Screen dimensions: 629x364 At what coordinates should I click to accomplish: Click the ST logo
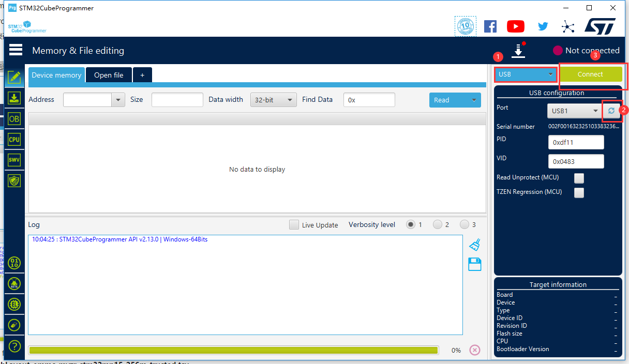coord(600,26)
